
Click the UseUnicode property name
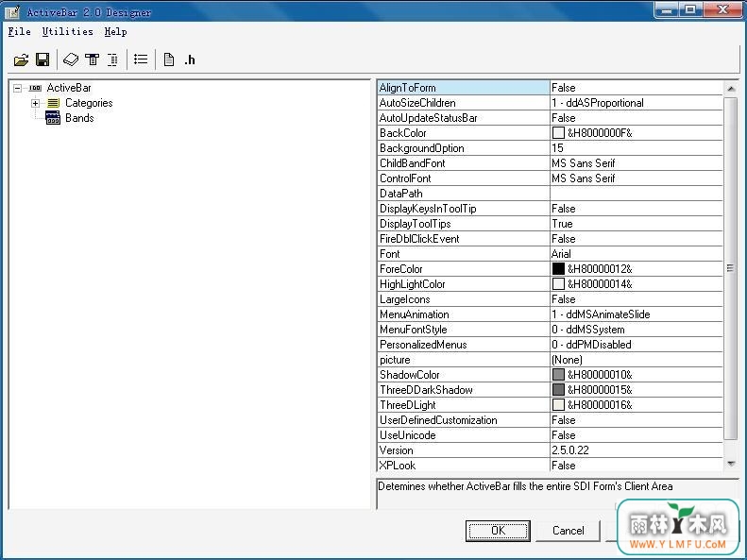407,435
